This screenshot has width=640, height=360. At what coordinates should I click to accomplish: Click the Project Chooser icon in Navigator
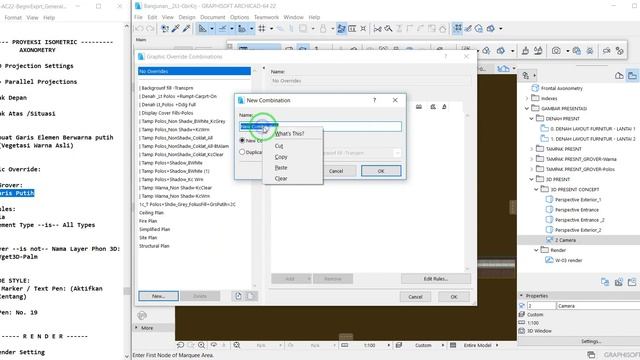tap(526, 76)
